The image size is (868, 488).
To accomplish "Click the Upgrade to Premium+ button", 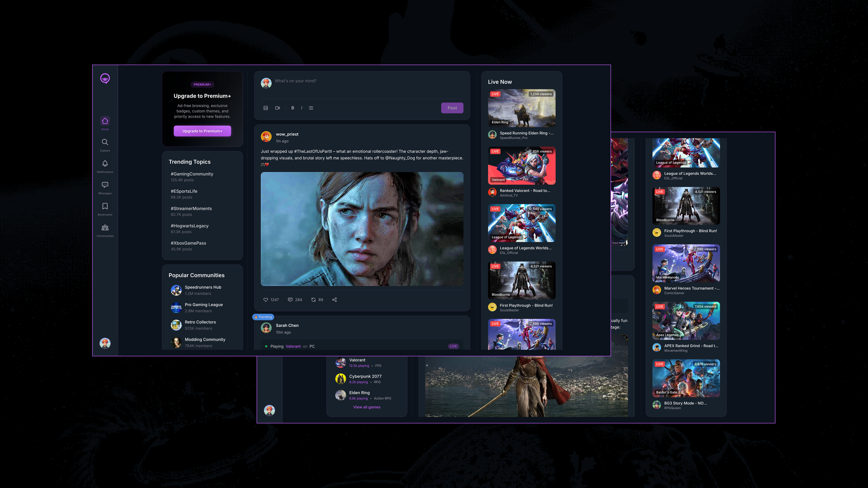I will 202,131.
